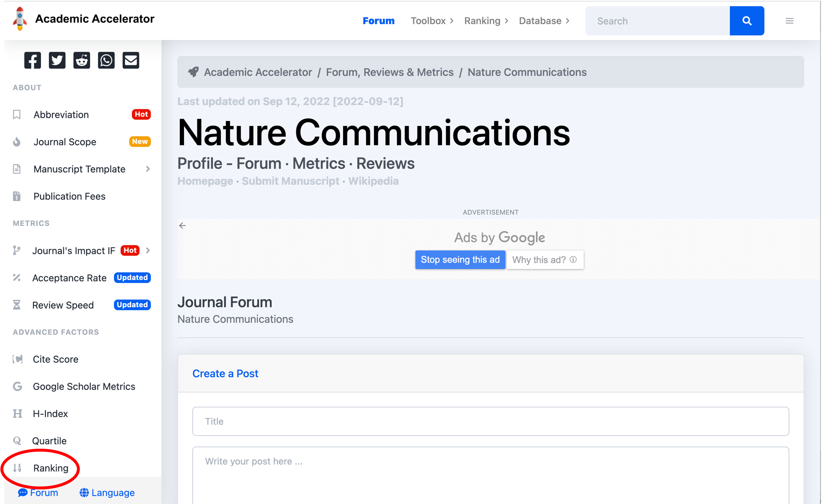
Task: Click the Language globe icon
Action: point(84,493)
